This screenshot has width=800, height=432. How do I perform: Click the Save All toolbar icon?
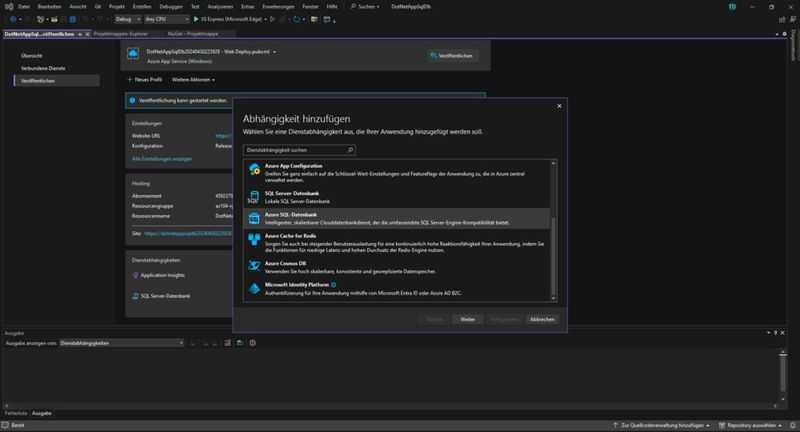[x=73, y=19]
